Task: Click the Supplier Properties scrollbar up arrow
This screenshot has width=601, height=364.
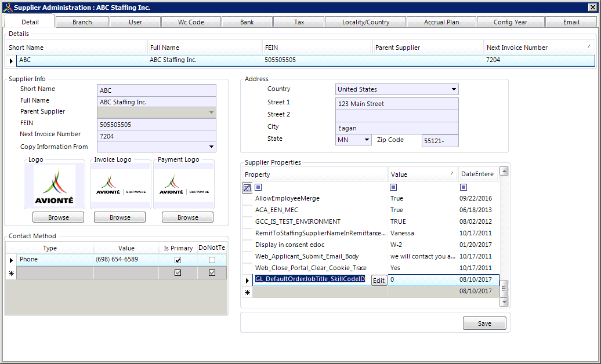Action: (x=505, y=171)
